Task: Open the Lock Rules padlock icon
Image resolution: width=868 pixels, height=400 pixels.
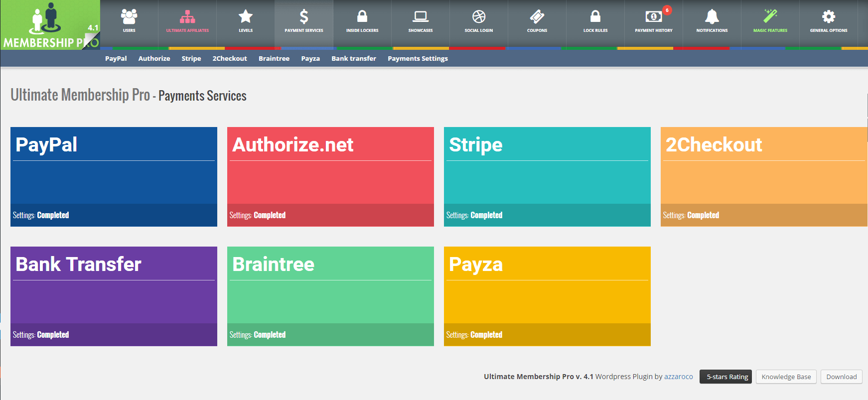Action: pyautogui.click(x=595, y=17)
